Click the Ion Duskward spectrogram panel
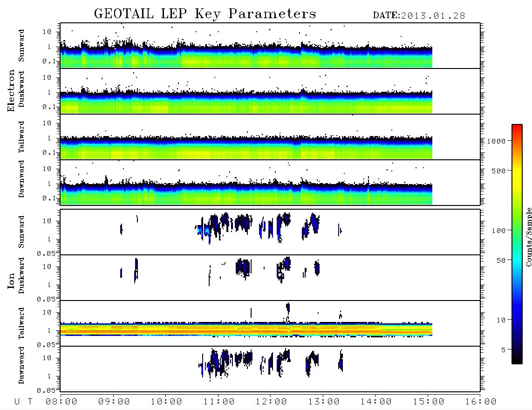This screenshot has width=532, height=410. point(270,278)
